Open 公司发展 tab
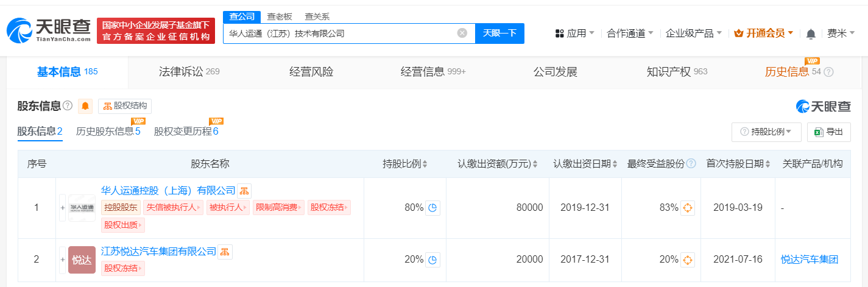This screenshot has width=868, height=287. [x=555, y=72]
